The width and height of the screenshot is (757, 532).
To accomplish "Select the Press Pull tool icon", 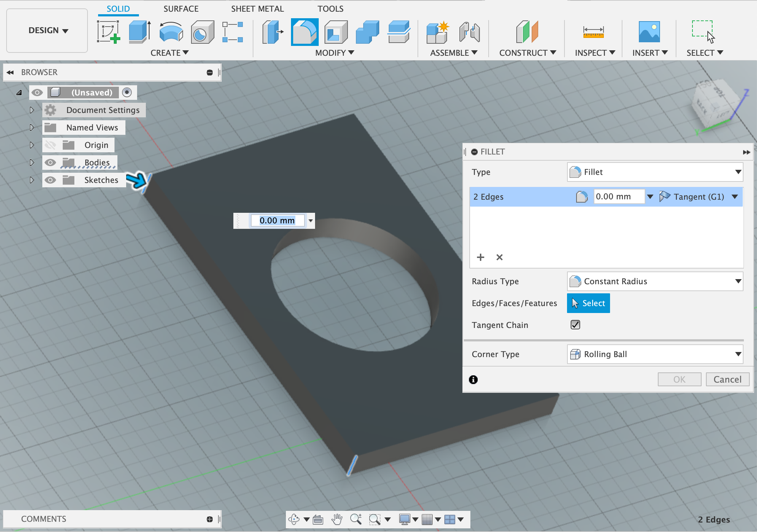I will (273, 32).
